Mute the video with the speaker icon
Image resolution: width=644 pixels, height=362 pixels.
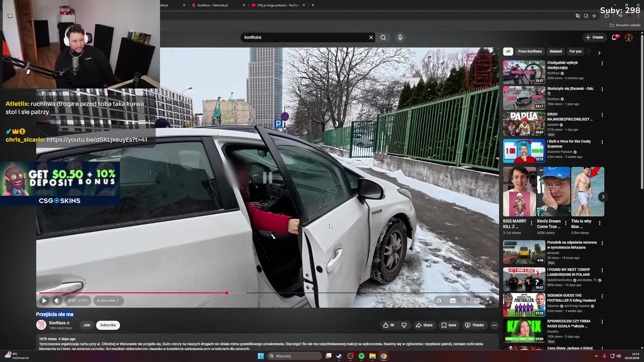tap(57, 301)
